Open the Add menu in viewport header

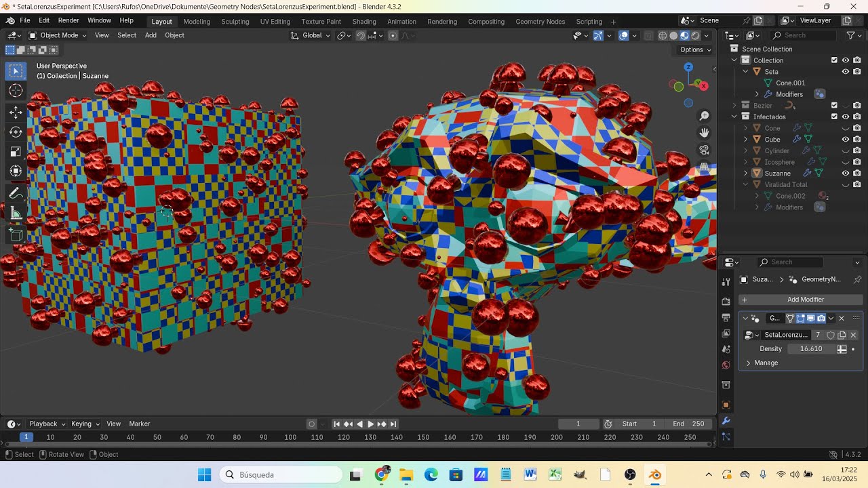151,35
